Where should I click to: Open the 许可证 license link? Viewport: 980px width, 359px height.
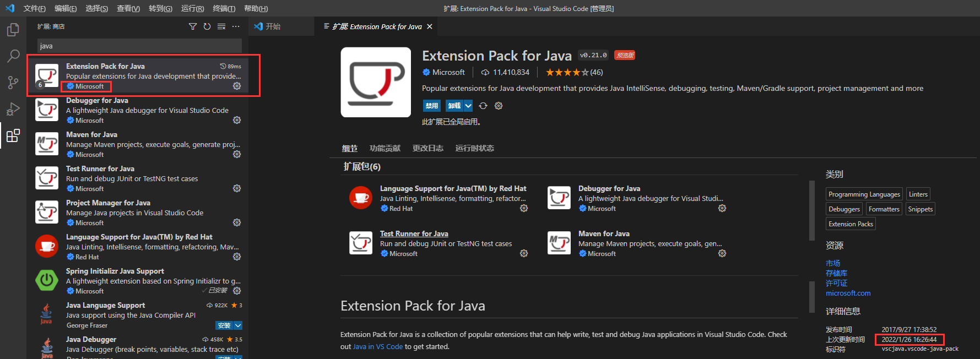[837, 283]
